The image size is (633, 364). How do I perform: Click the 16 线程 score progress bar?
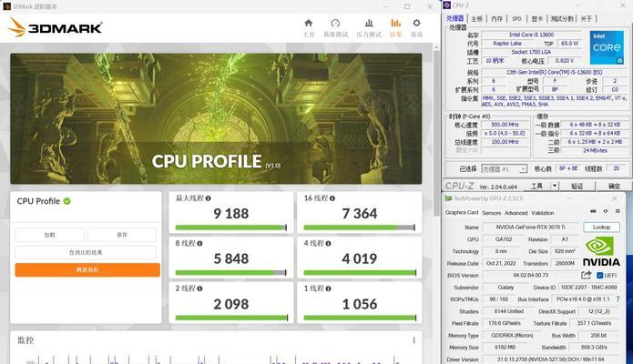tap(359, 227)
